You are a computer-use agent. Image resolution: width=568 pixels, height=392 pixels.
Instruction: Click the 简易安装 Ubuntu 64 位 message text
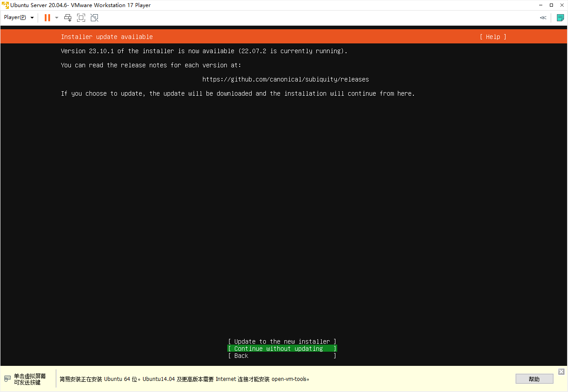pyautogui.click(x=184, y=379)
